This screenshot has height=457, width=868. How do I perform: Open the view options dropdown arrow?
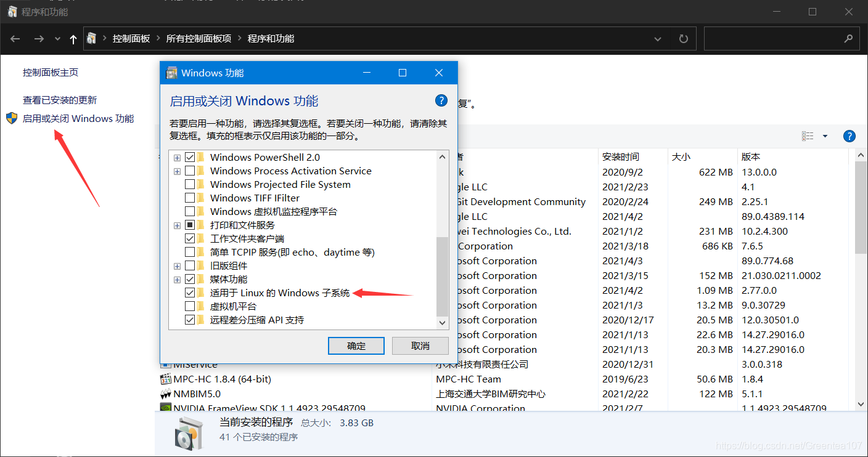pos(825,136)
